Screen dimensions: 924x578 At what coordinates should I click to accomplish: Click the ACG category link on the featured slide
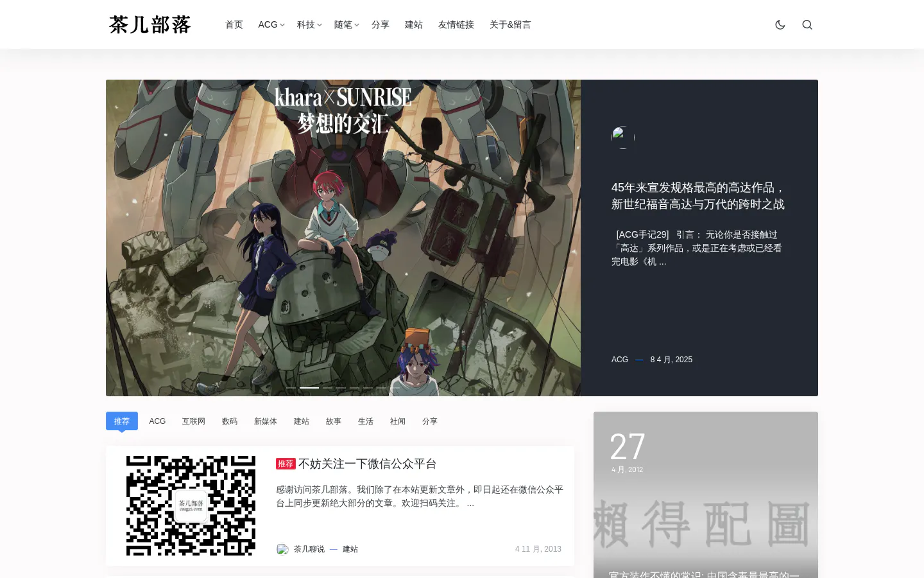click(620, 360)
